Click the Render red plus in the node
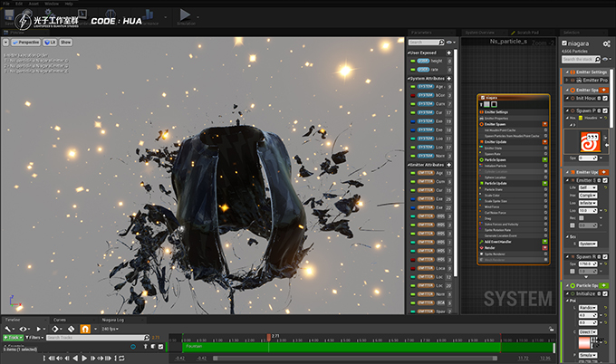The width and height of the screenshot is (616, 364). click(545, 248)
